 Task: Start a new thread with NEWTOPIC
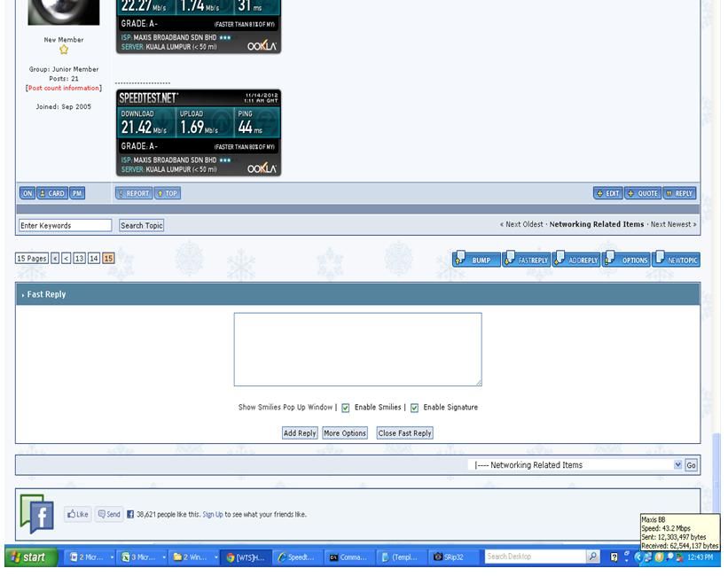click(x=677, y=260)
